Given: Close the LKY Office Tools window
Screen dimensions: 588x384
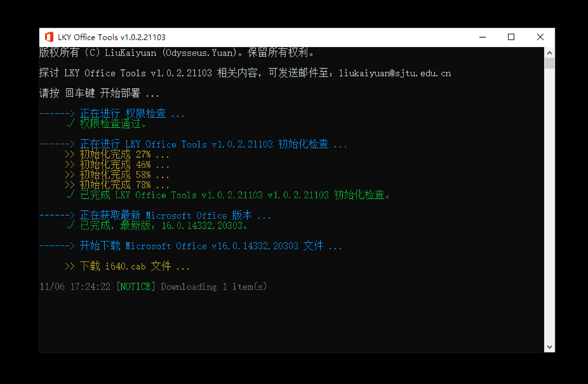Looking at the screenshot, I should (x=540, y=37).
